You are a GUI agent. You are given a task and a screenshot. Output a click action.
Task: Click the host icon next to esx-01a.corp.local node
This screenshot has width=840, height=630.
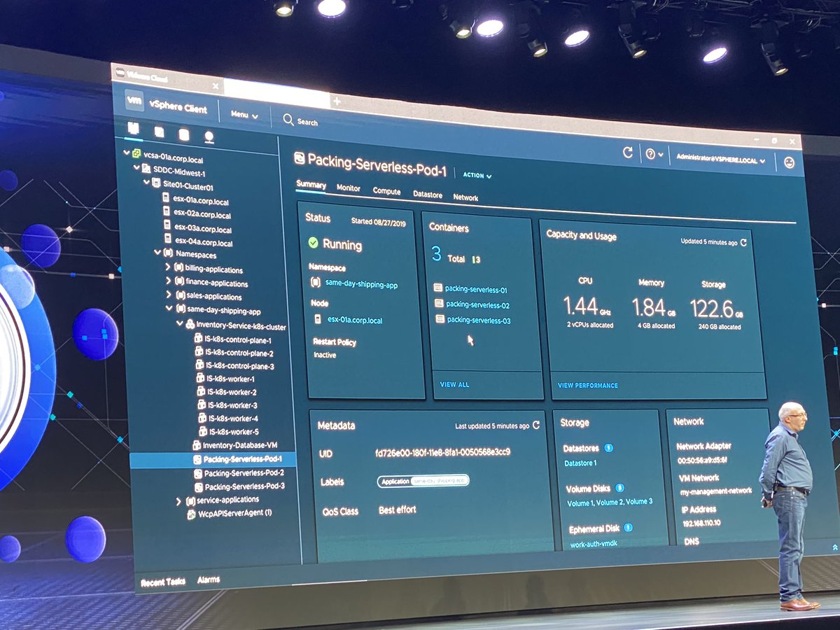[x=318, y=319]
